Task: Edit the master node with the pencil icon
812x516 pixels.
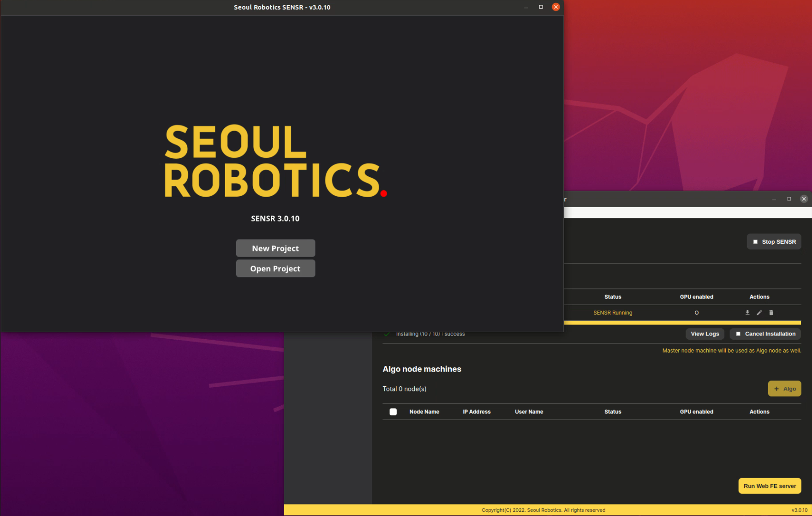Action: coord(759,312)
